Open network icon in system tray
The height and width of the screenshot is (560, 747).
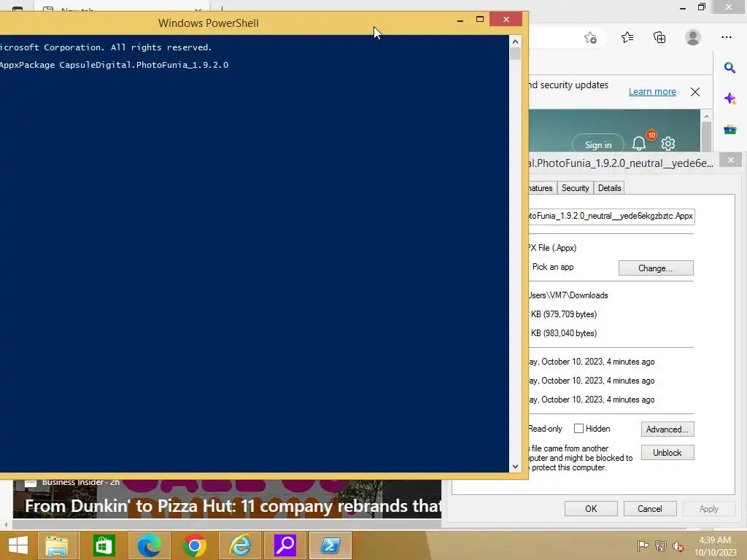pos(661,546)
